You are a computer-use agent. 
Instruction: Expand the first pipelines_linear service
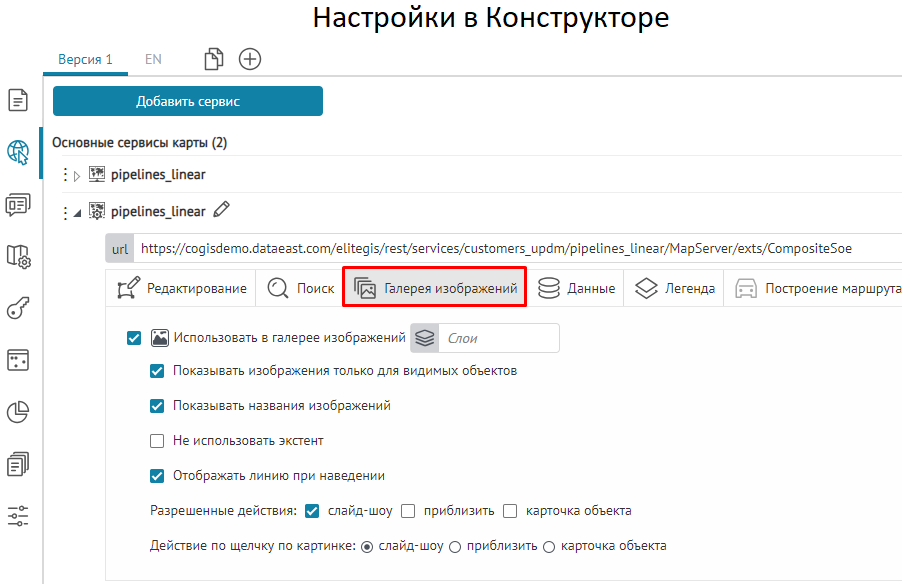(78, 176)
